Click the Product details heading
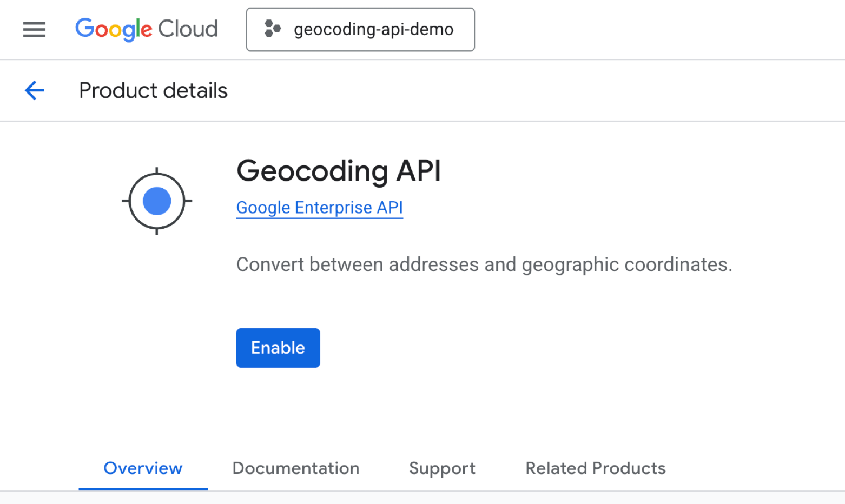The image size is (845, 504). [153, 90]
